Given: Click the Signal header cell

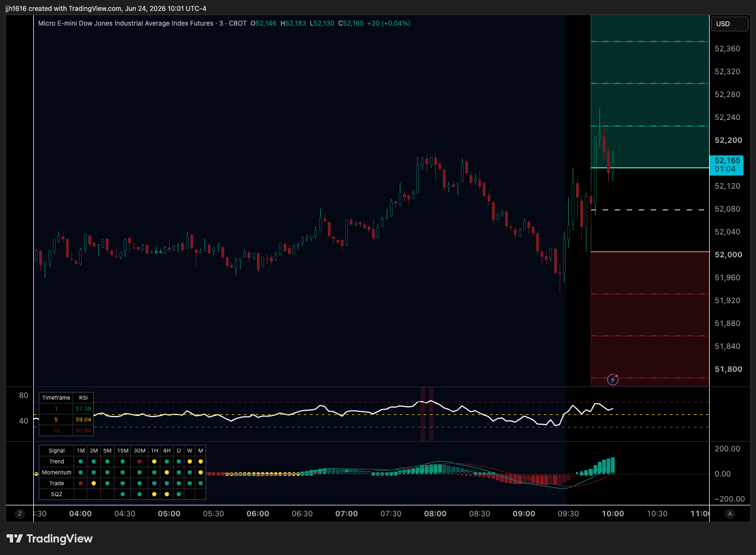Looking at the screenshot, I should click(x=57, y=451).
